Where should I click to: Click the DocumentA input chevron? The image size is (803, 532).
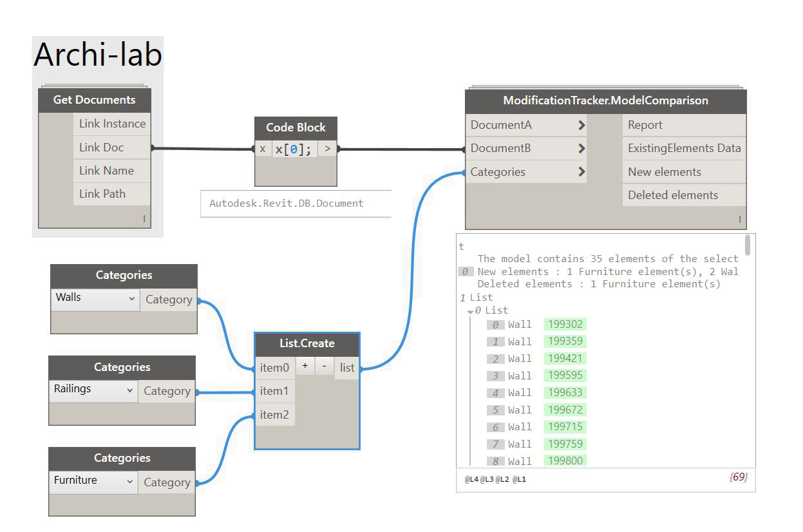pyautogui.click(x=581, y=125)
